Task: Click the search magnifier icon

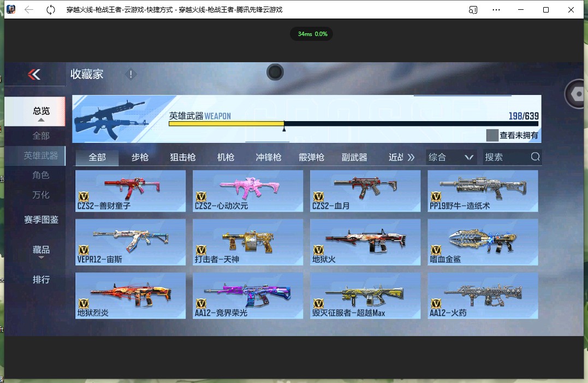Action: coord(535,157)
